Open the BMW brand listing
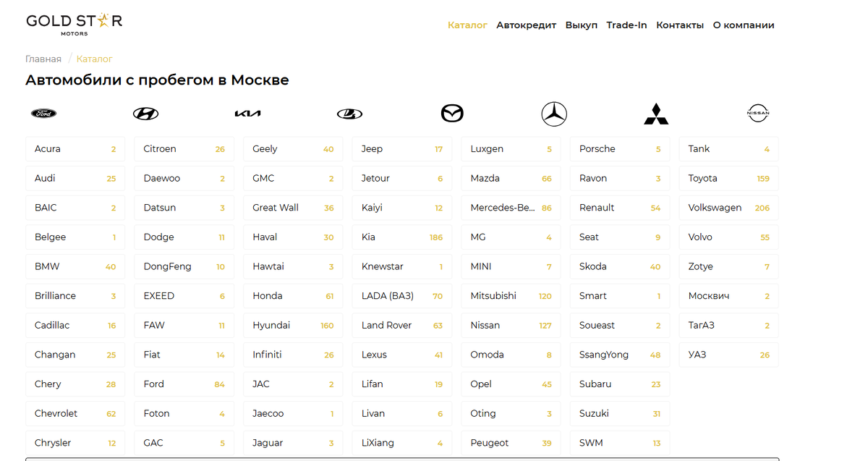Screen dimensions: 868x461 click(x=75, y=266)
